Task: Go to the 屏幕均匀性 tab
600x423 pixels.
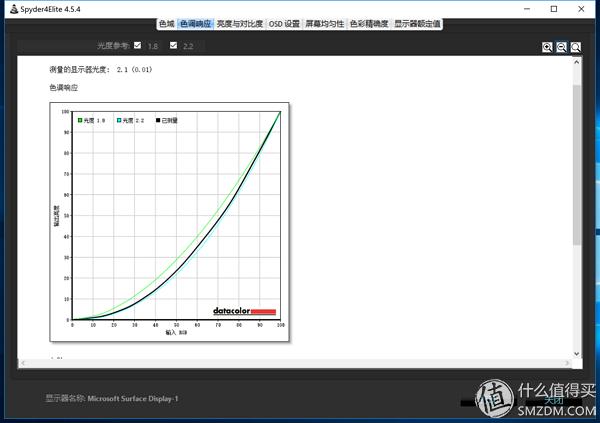Action: click(325, 24)
